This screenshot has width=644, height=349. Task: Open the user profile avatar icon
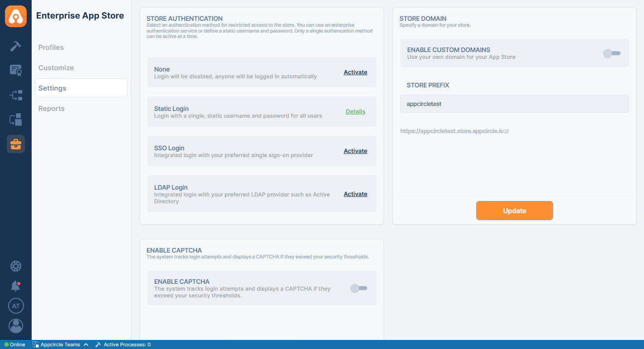point(16,326)
